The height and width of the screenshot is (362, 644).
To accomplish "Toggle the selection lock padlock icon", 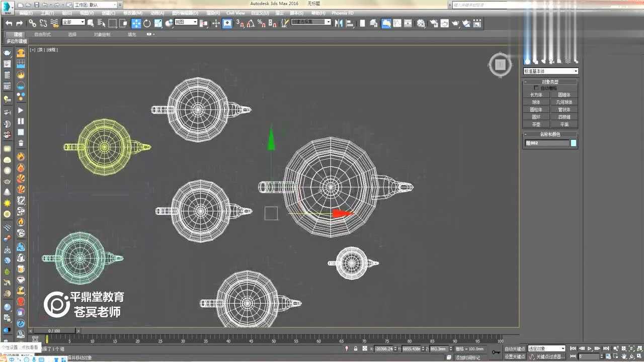I will tap(356, 348).
